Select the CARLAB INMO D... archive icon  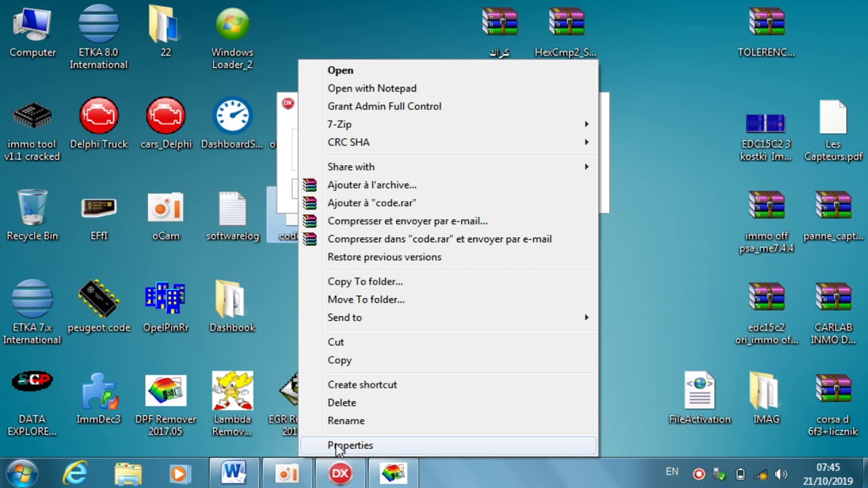tap(833, 312)
